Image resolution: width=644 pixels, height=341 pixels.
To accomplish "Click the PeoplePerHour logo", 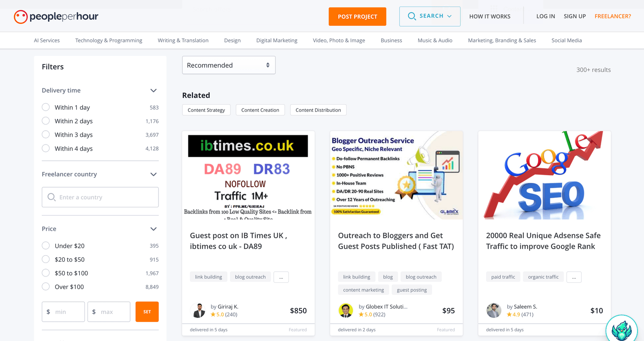I will pyautogui.click(x=56, y=17).
